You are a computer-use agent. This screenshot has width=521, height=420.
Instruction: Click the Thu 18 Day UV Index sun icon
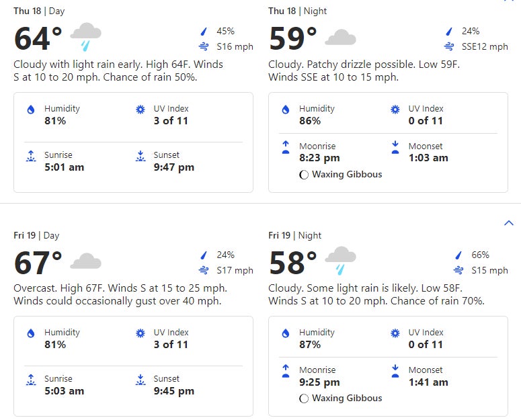(141, 110)
